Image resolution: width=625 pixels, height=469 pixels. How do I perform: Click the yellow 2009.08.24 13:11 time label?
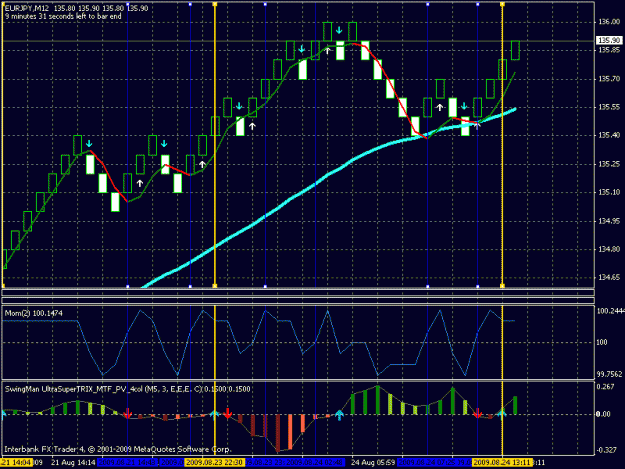click(x=501, y=463)
